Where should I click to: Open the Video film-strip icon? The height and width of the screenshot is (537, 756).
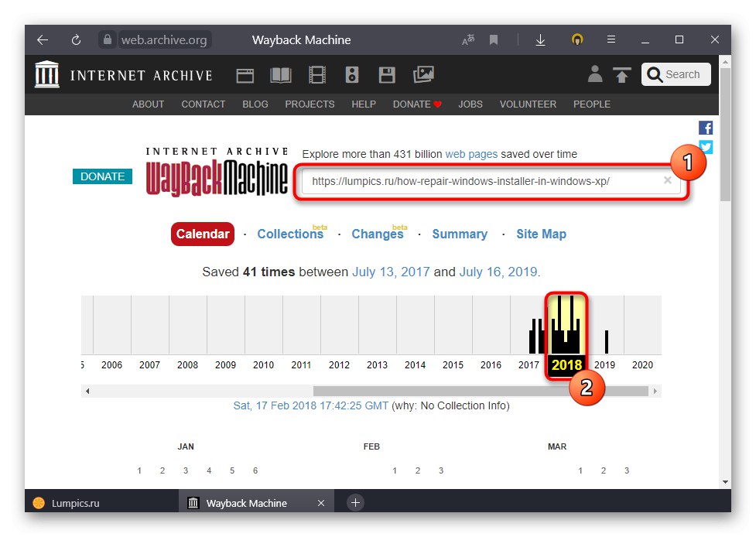tap(316, 75)
